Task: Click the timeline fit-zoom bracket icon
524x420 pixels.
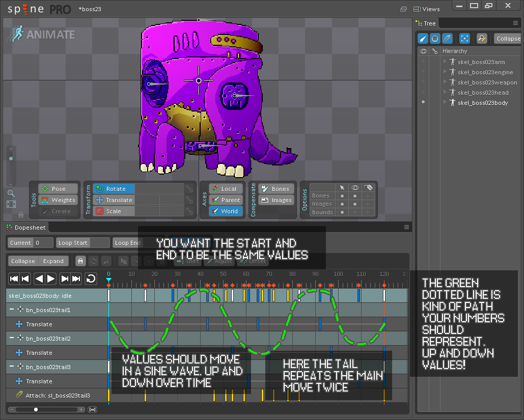Action: tap(92, 410)
